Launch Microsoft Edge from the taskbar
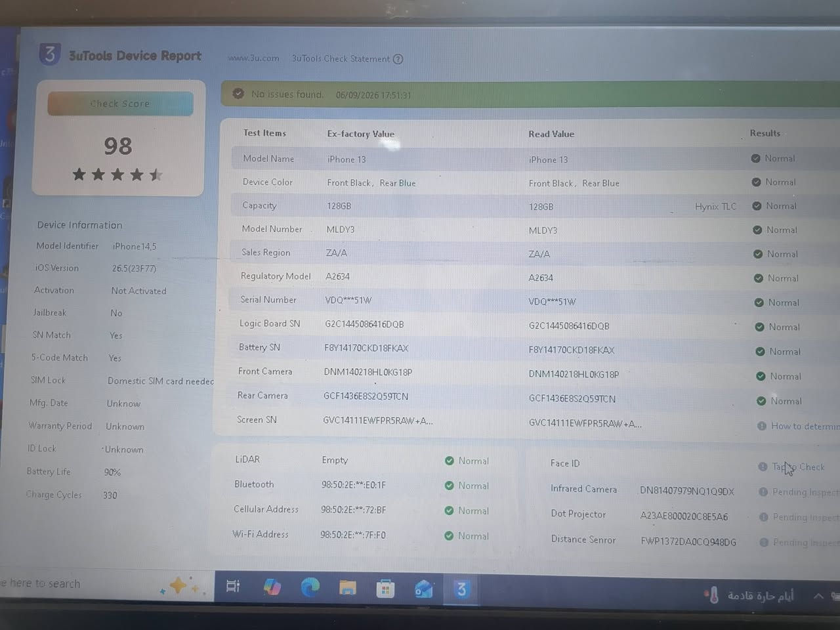The height and width of the screenshot is (630, 840). [x=310, y=587]
